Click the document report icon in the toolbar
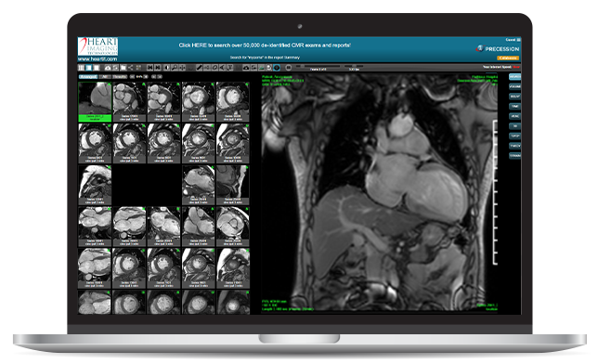This screenshot has width=598, height=364. pos(269,68)
